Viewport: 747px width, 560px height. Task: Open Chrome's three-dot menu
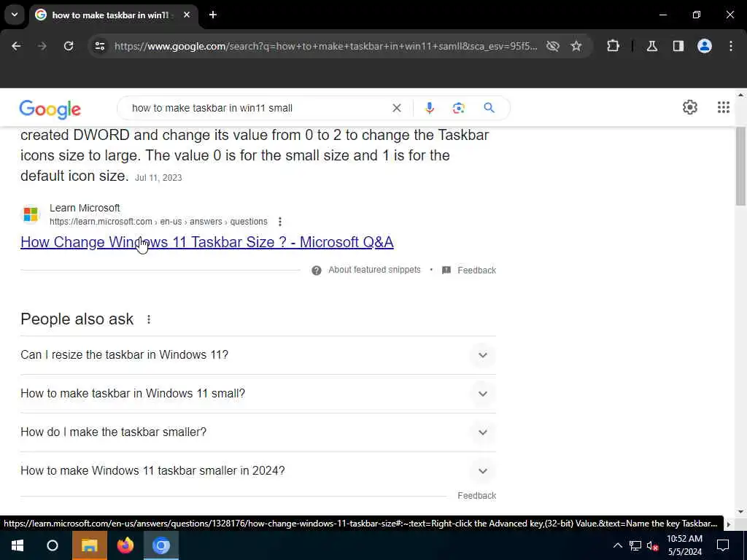731,46
